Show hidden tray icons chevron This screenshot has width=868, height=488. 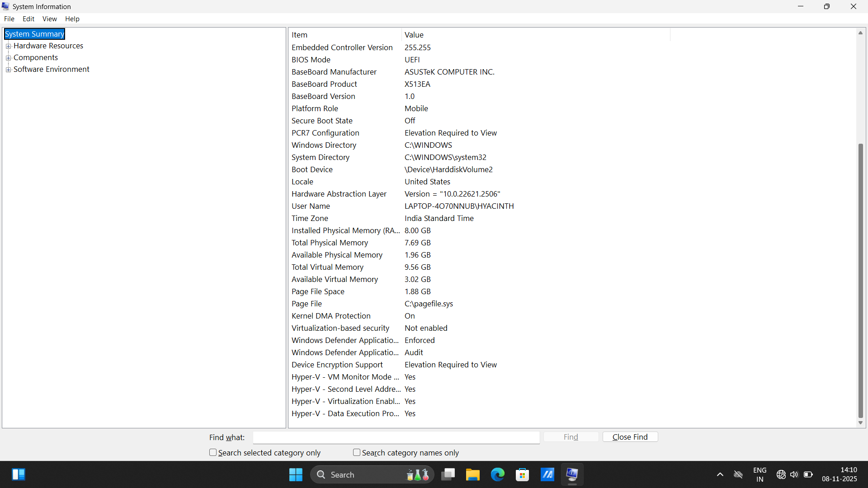point(720,474)
